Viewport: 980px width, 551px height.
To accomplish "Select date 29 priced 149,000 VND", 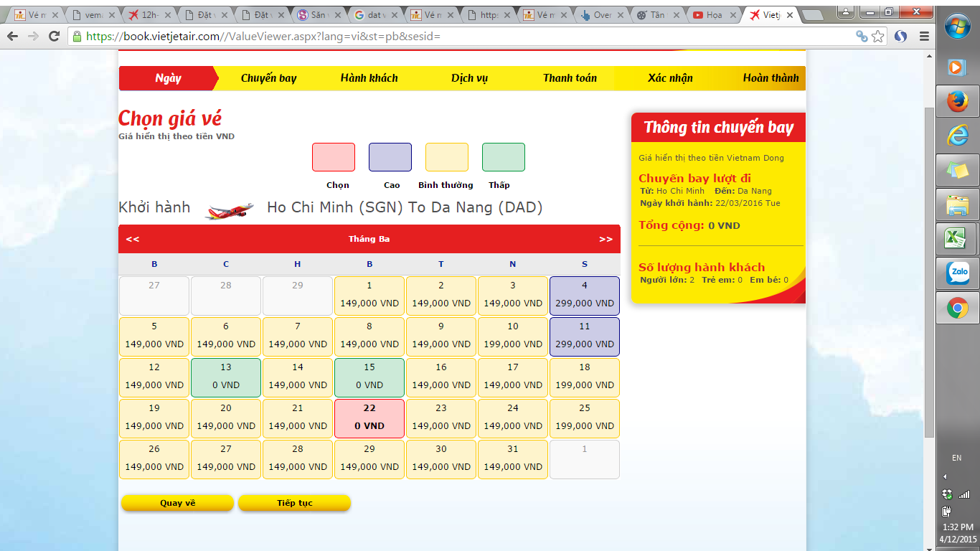I will click(369, 459).
